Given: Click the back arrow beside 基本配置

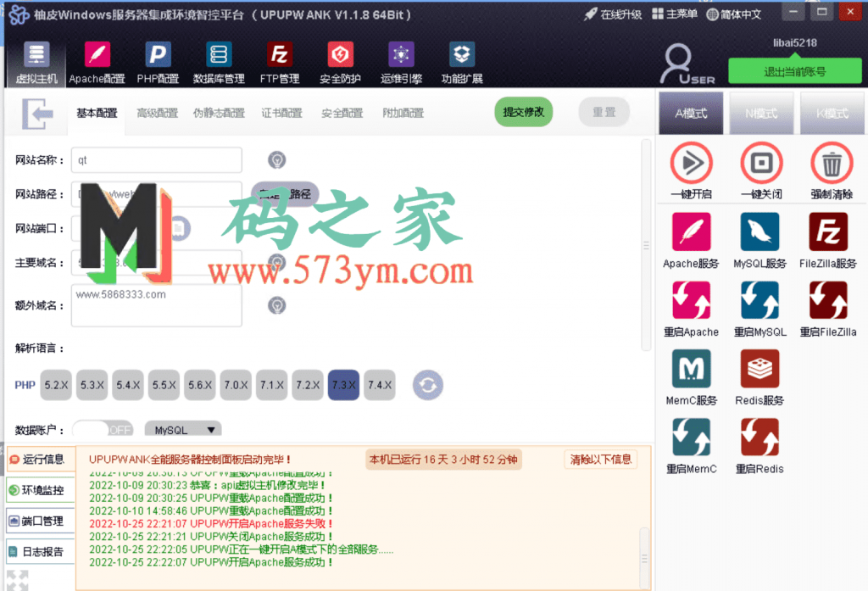Looking at the screenshot, I should [37, 114].
